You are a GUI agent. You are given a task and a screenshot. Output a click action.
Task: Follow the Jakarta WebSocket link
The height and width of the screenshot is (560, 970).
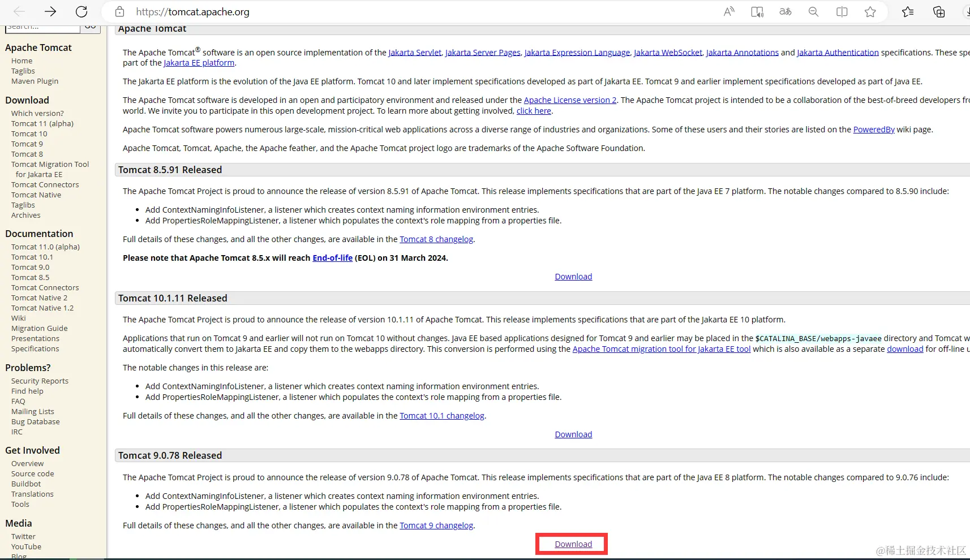click(x=668, y=53)
